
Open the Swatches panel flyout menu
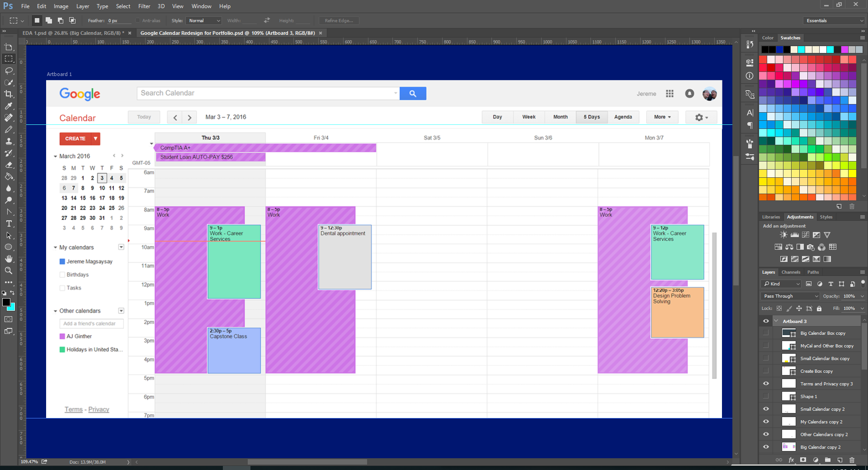tap(862, 38)
